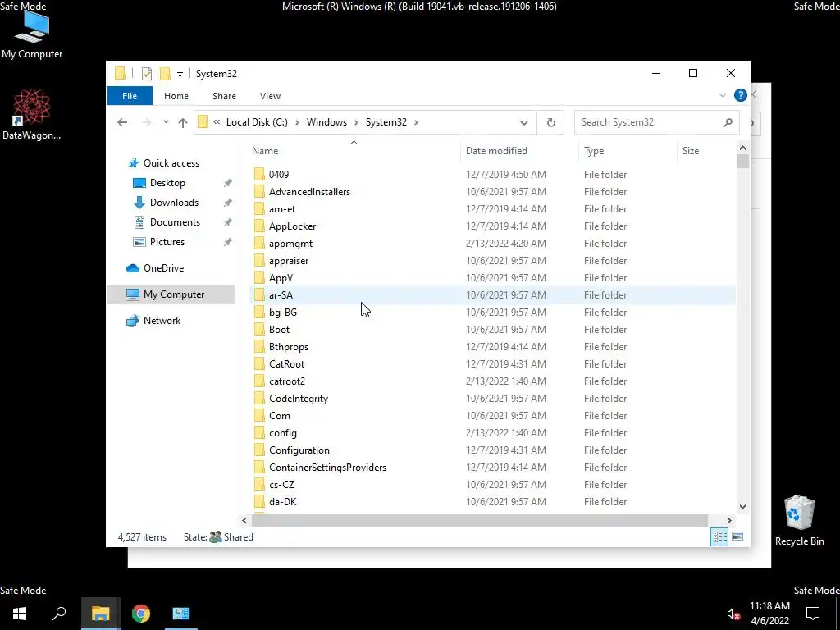Screen dimensions: 840x630
Task: Open taskbar search magnifier
Action: [x=59, y=614]
